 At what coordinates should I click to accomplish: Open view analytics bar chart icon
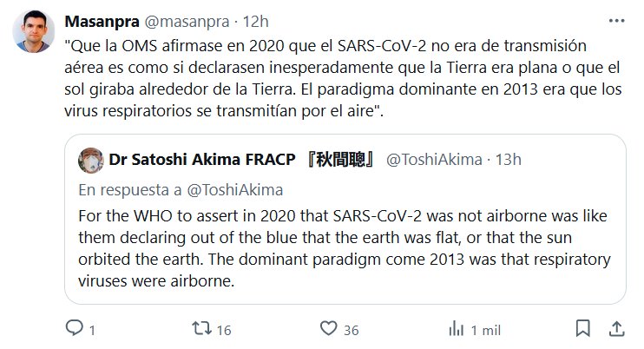[456, 329]
